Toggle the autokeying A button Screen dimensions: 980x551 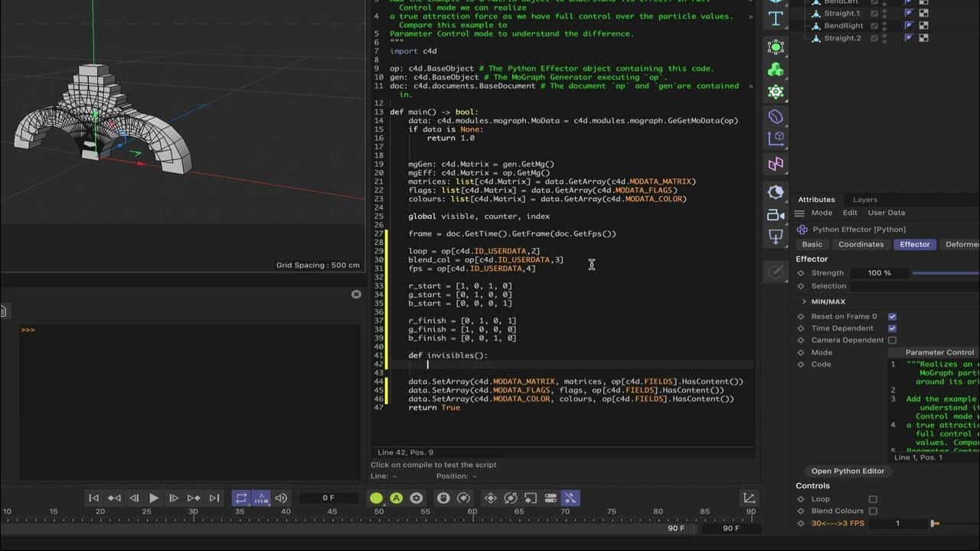pyautogui.click(x=396, y=498)
